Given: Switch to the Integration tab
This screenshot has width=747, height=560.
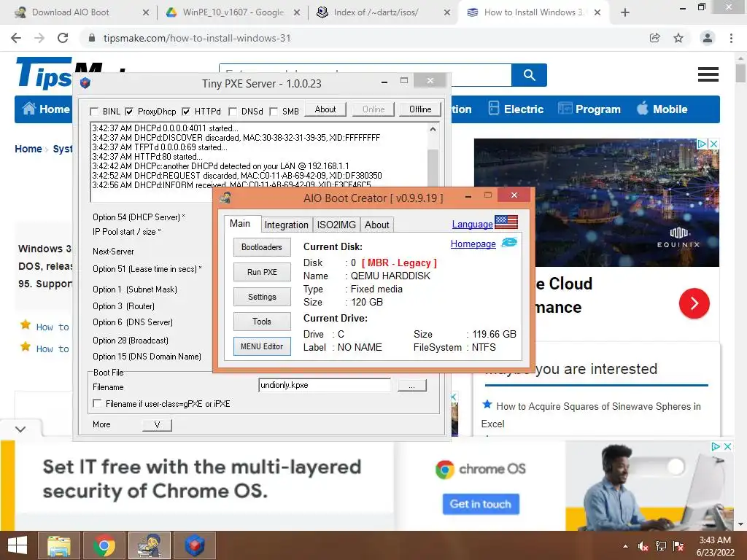Looking at the screenshot, I should point(286,225).
